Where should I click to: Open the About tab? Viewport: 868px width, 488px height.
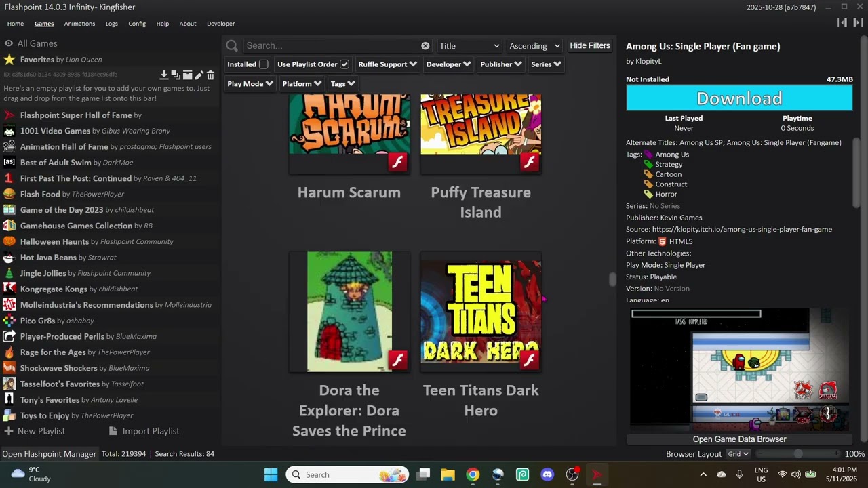click(188, 24)
